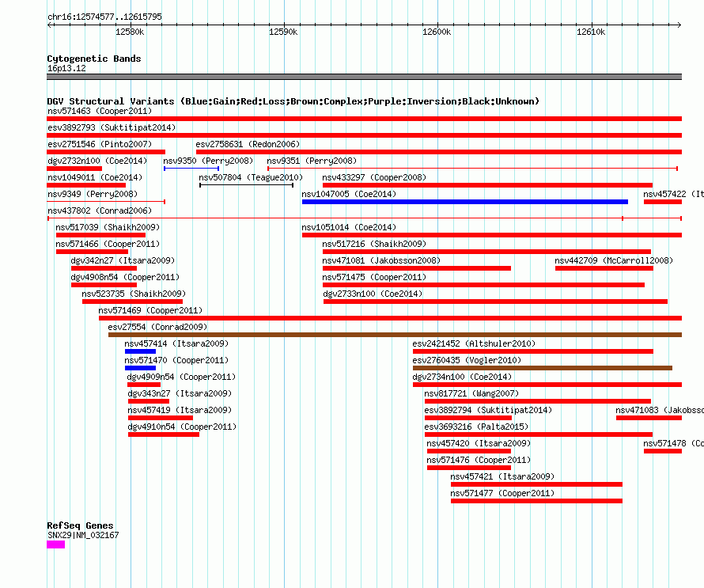Select the blue nsv1047005 gain bar
This screenshot has height=588, width=704.
tap(465, 202)
